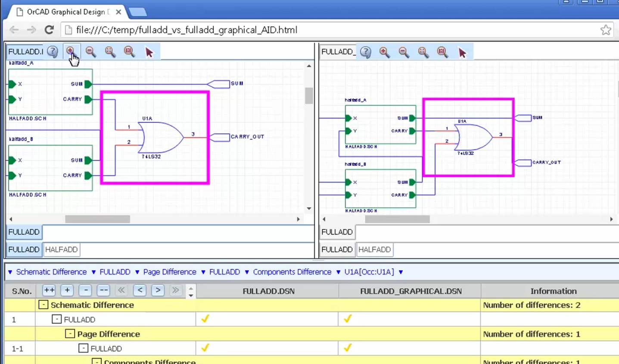Collapse one level with the - button
The width and height of the screenshot is (619, 364).
click(x=86, y=290)
